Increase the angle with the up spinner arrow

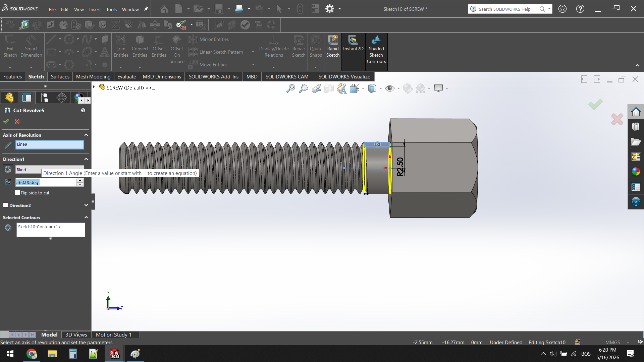click(80, 180)
